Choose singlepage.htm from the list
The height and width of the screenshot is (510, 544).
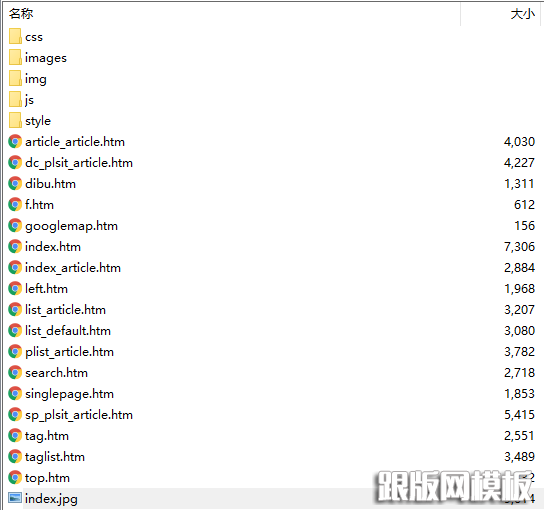coord(69,394)
